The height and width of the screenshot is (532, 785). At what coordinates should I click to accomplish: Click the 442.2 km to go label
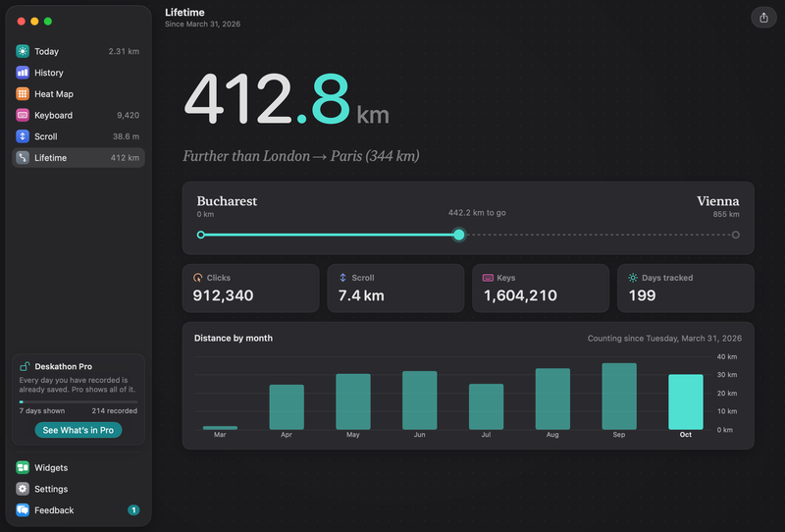coord(477,212)
